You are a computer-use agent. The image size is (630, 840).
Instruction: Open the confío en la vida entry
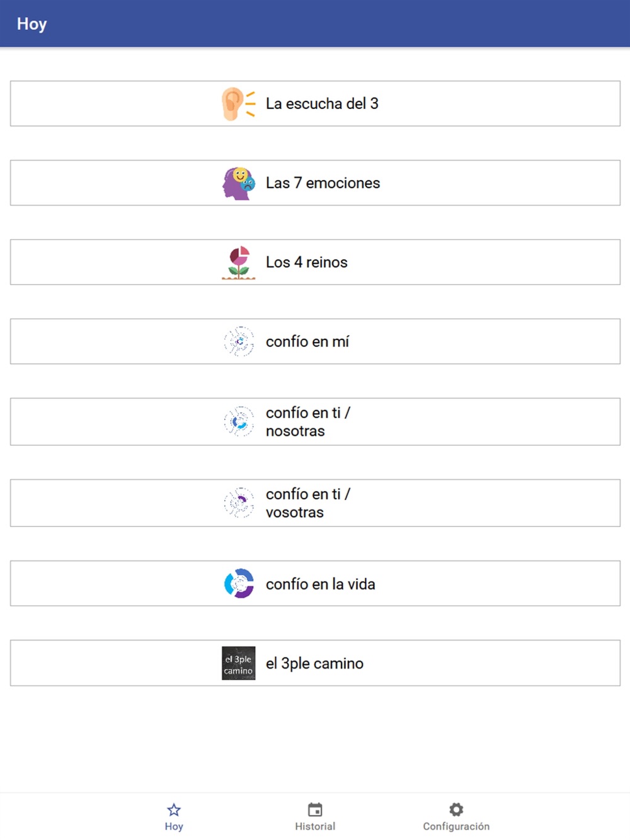315,584
